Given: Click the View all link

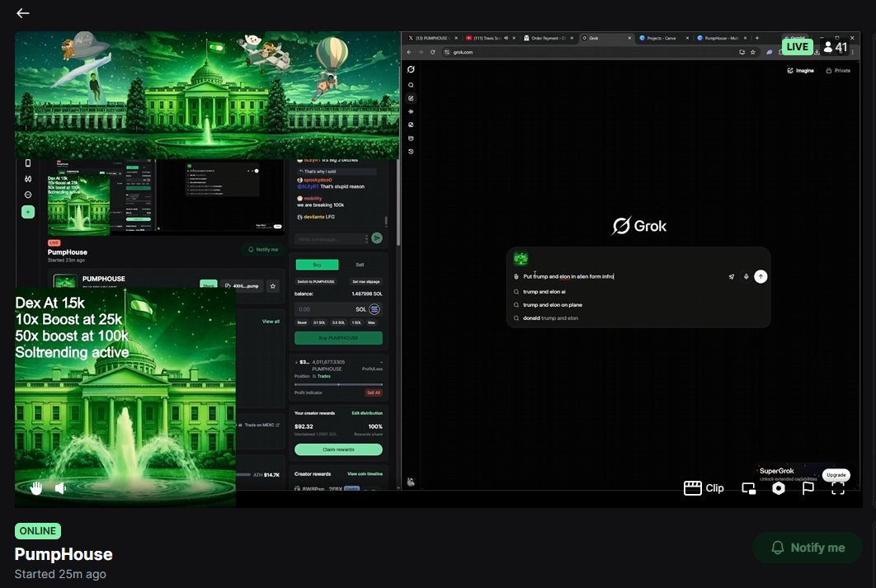Looking at the screenshot, I should pos(271,321).
